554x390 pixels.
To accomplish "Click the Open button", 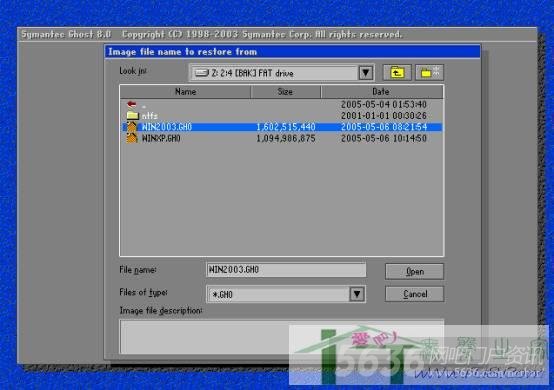I will [414, 272].
